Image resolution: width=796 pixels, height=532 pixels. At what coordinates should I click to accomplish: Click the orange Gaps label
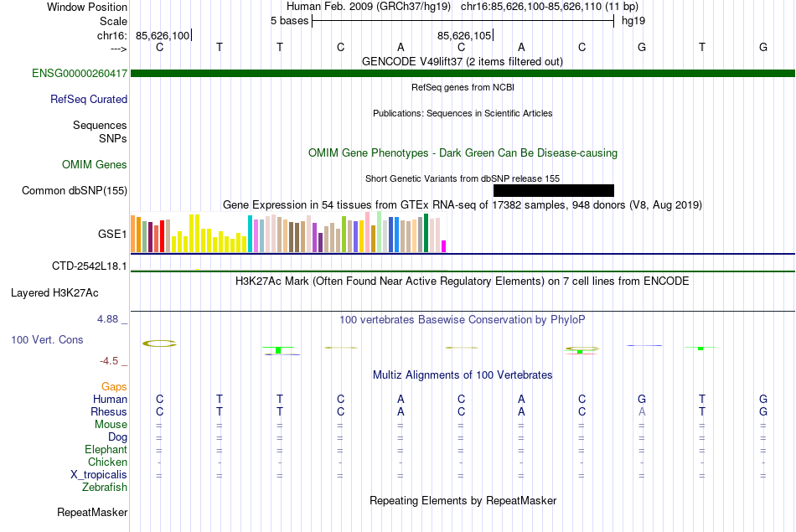coord(114,387)
